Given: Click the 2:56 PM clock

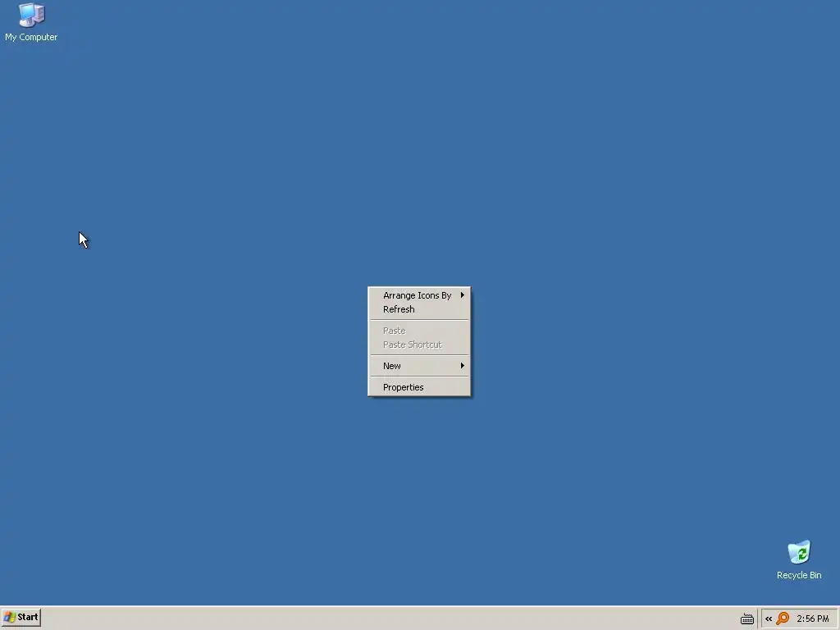Looking at the screenshot, I should coord(813,619).
